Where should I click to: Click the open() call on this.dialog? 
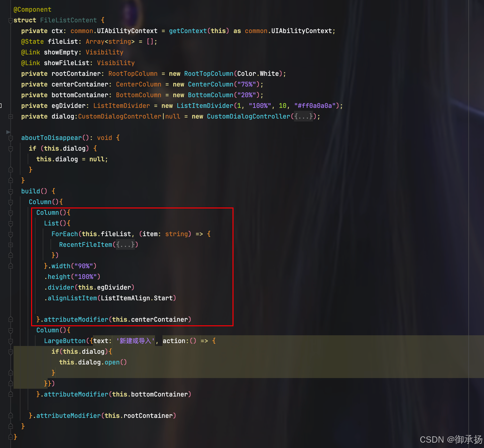click(116, 362)
